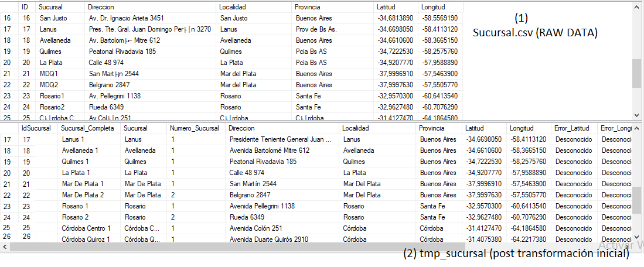This screenshot has width=644, height=267.
Task: Click the Direccion header in the upper Sucursal.csv grid
Action: pyautogui.click(x=151, y=7)
